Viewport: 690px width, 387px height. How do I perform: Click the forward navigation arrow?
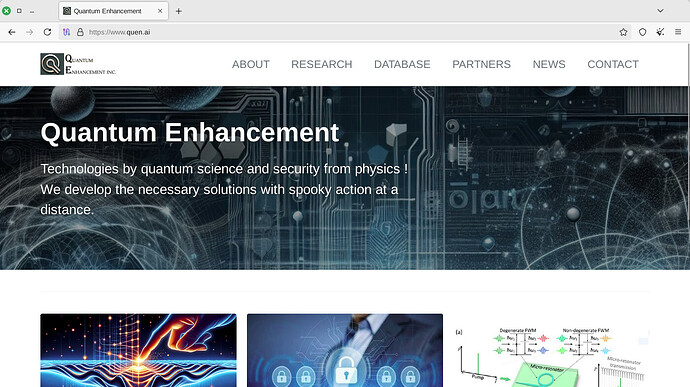(29, 32)
